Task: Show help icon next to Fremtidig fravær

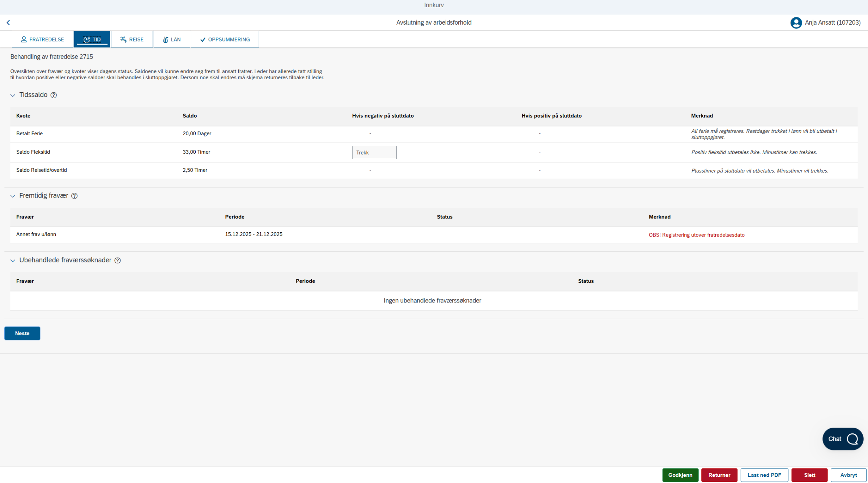Action: click(75, 196)
